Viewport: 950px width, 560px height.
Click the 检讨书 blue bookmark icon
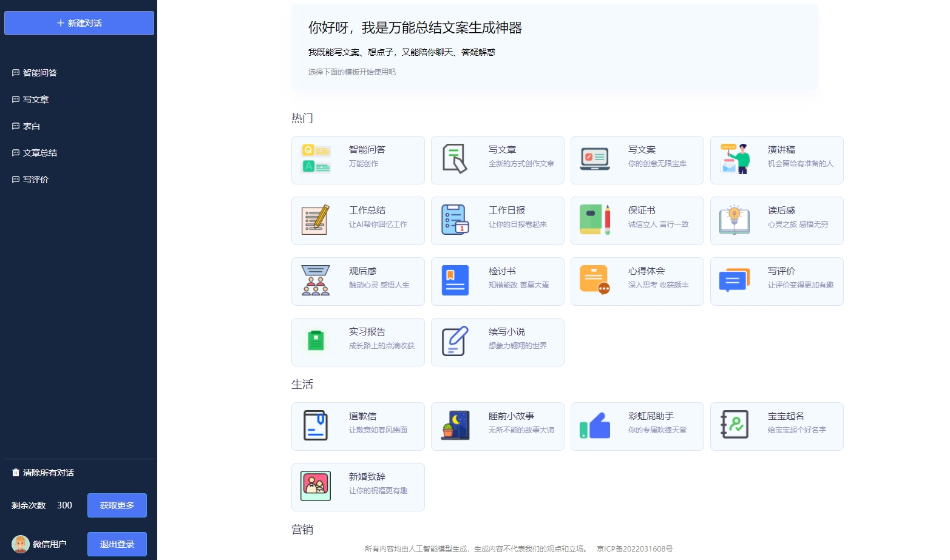455,280
